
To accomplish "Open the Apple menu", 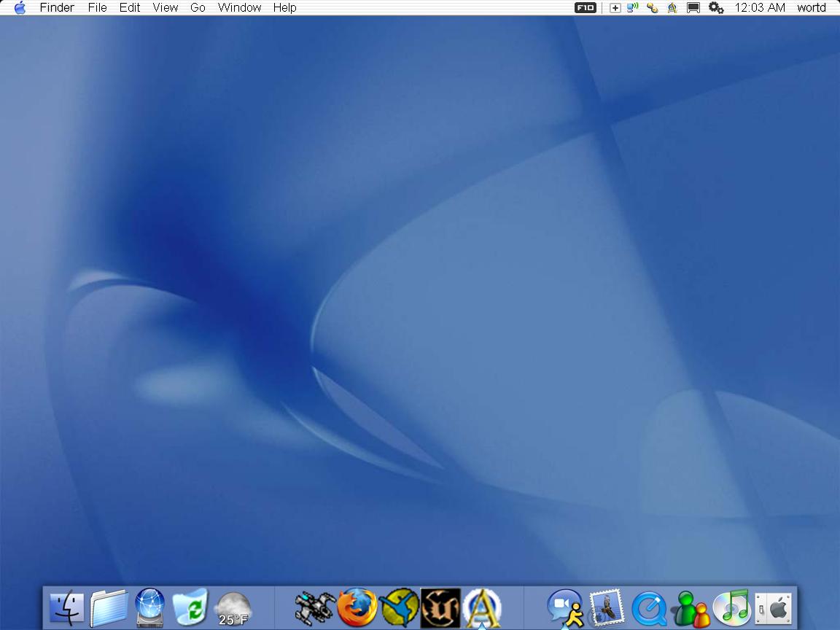I will click(x=20, y=8).
